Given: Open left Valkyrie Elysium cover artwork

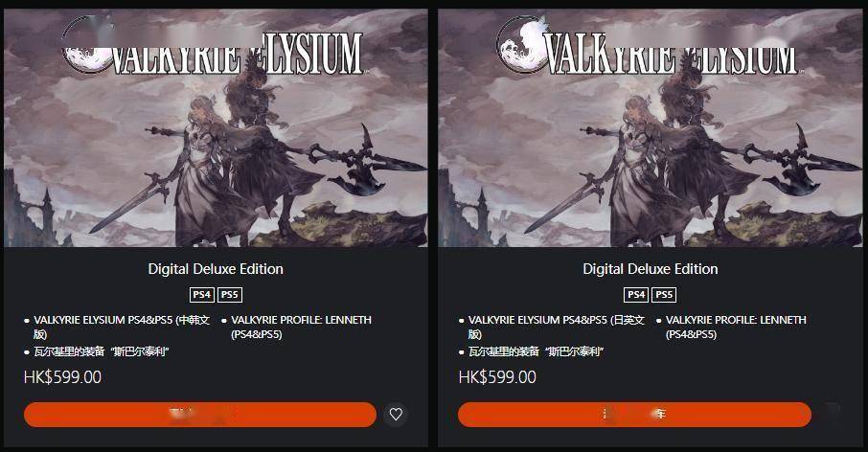Looking at the screenshot, I should [216, 127].
